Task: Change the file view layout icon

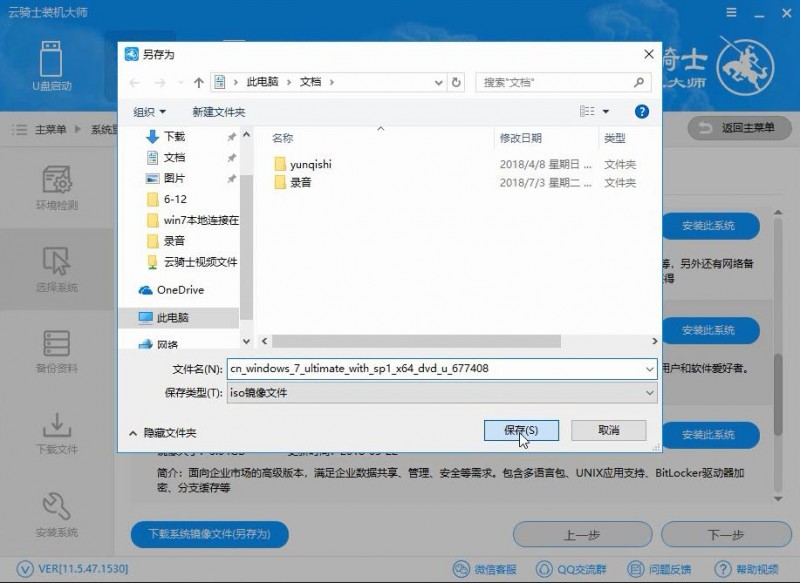Action: (587, 111)
